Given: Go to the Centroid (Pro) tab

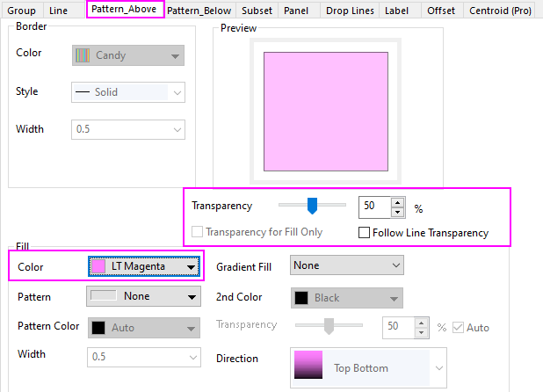Looking at the screenshot, I should click(503, 11).
